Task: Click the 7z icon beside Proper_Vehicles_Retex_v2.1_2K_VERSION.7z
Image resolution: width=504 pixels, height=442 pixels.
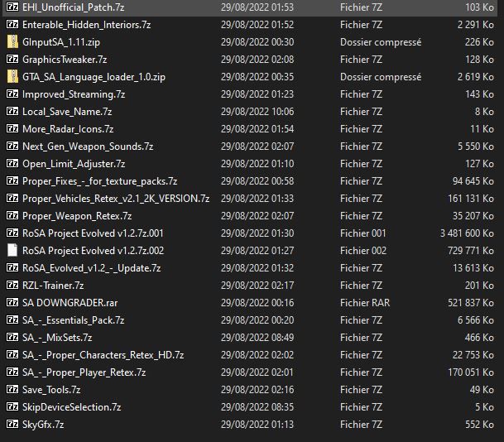Action: 12,198
